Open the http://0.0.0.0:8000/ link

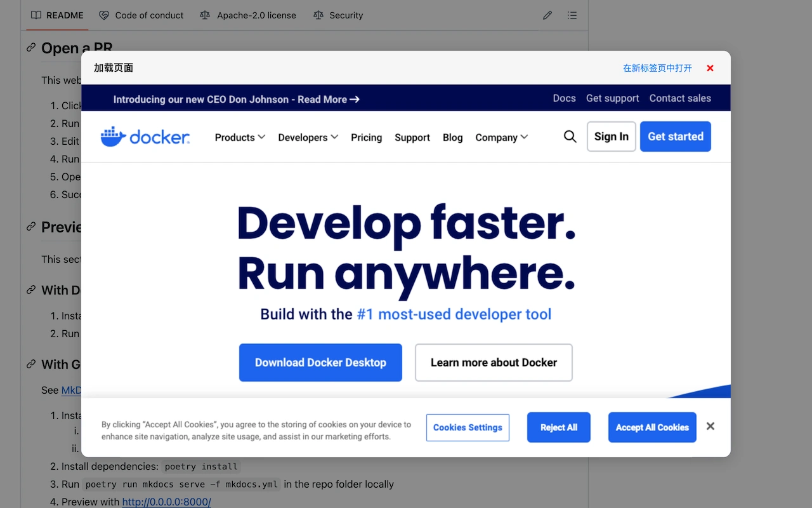pos(166,502)
